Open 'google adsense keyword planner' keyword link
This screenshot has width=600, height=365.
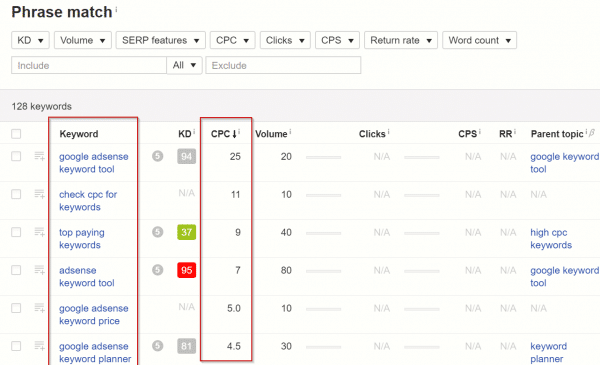tap(95, 352)
